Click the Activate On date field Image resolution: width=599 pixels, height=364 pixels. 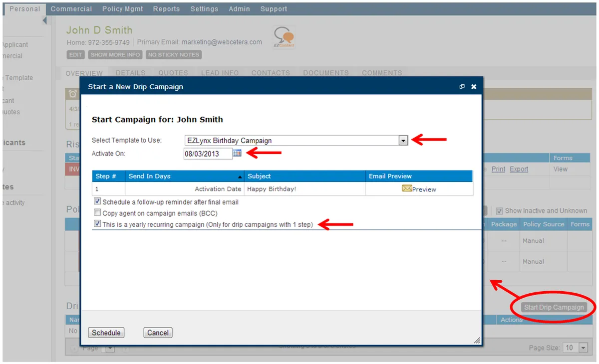point(208,154)
